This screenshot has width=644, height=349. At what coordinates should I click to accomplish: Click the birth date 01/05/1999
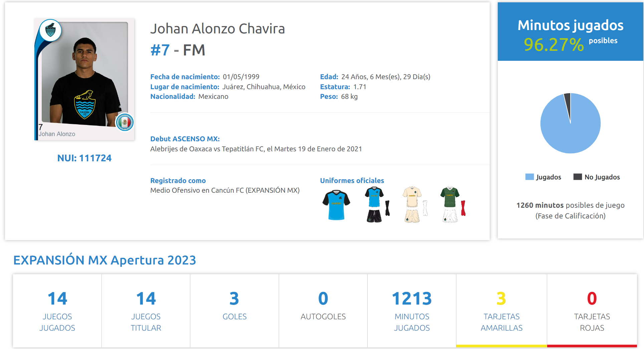241,77
